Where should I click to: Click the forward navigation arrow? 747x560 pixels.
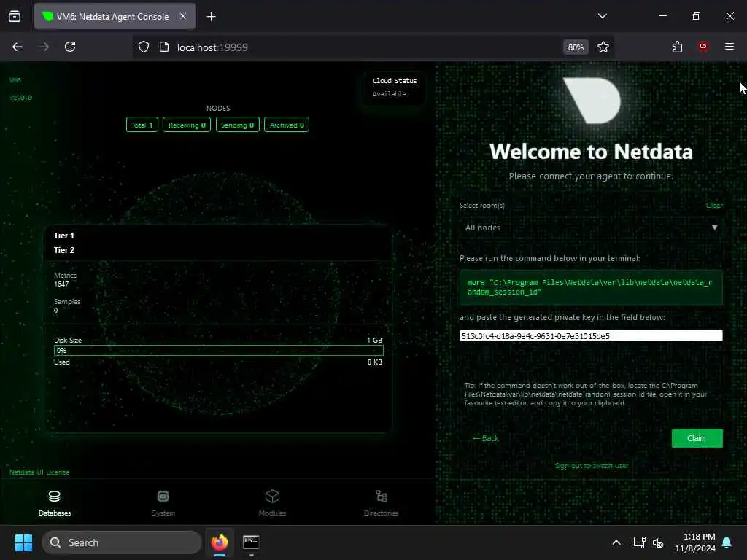(44, 47)
